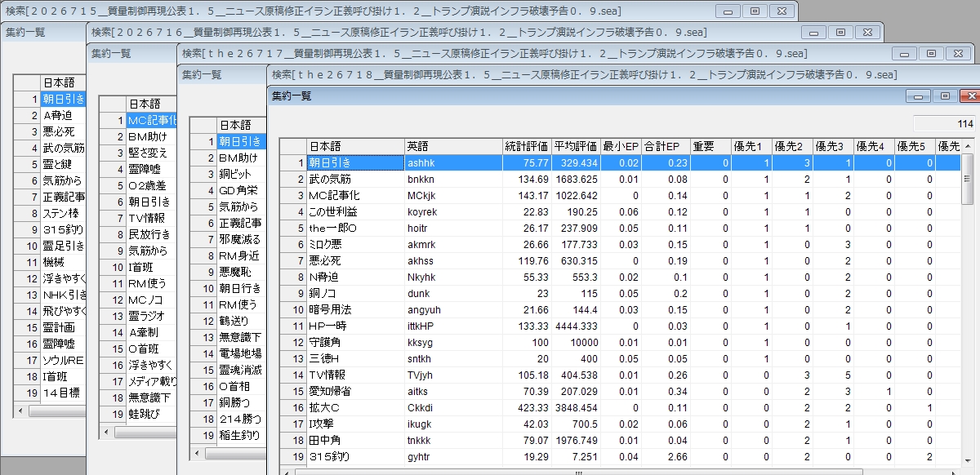Select GD角栄 in the the26717 window list
Screen dimensions: 980x475
[x=241, y=190]
